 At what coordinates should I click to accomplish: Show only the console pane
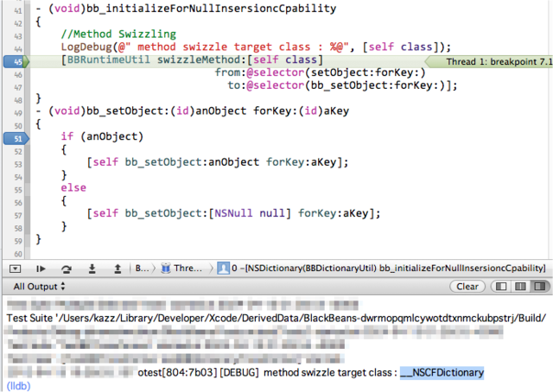[539, 287]
